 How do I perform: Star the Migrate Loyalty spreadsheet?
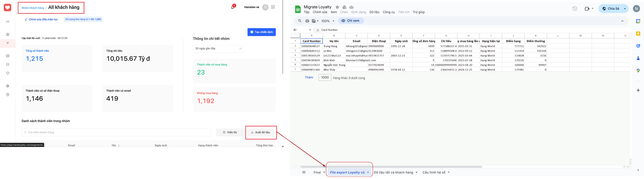(x=337, y=7)
